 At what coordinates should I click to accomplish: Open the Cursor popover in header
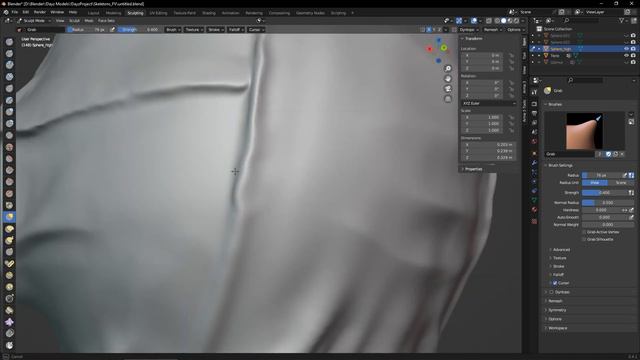click(x=256, y=29)
